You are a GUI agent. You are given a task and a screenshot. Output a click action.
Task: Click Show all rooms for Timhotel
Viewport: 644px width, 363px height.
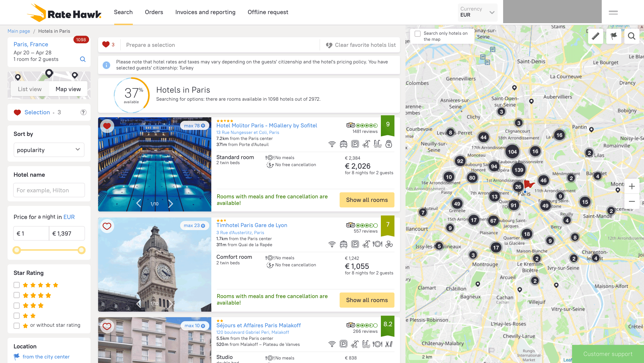(x=367, y=300)
